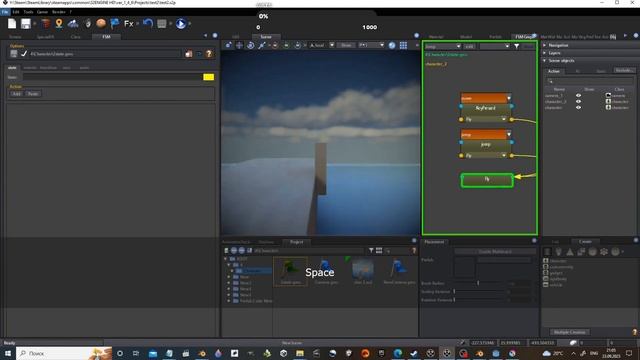Click the gear icon in Create panel

click(604, 252)
